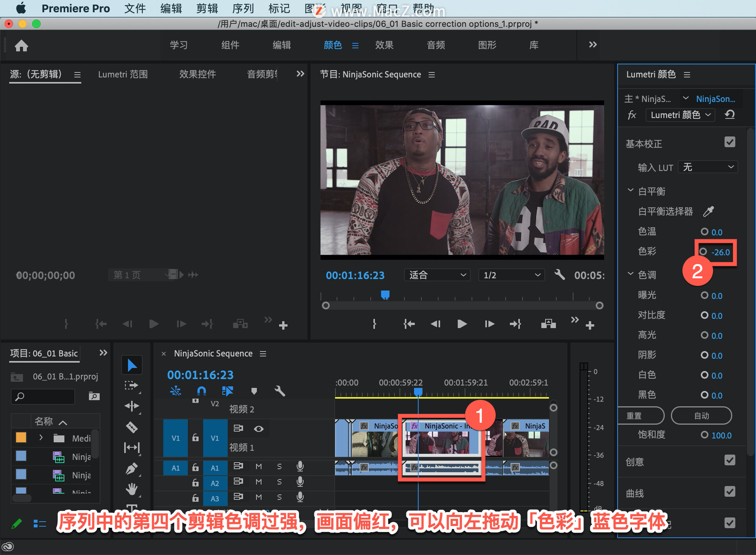Switch to the 效果 workspace tab

(384, 45)
